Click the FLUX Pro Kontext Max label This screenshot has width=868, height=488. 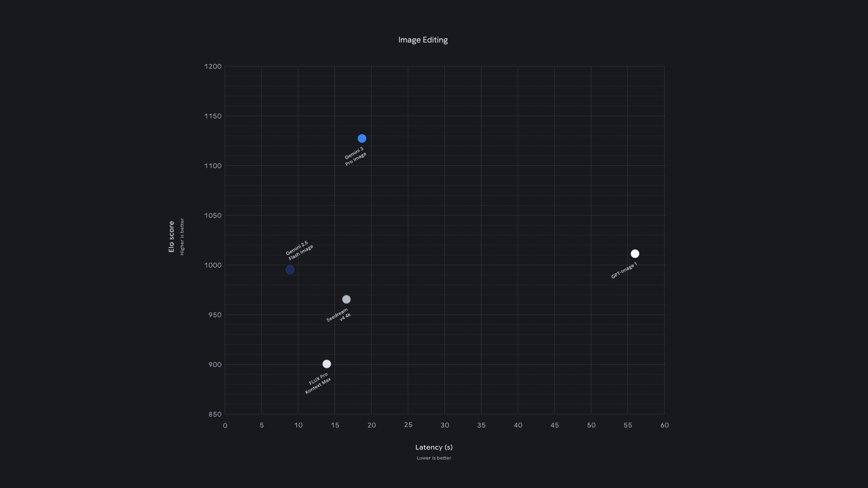[x=318, y=384]
